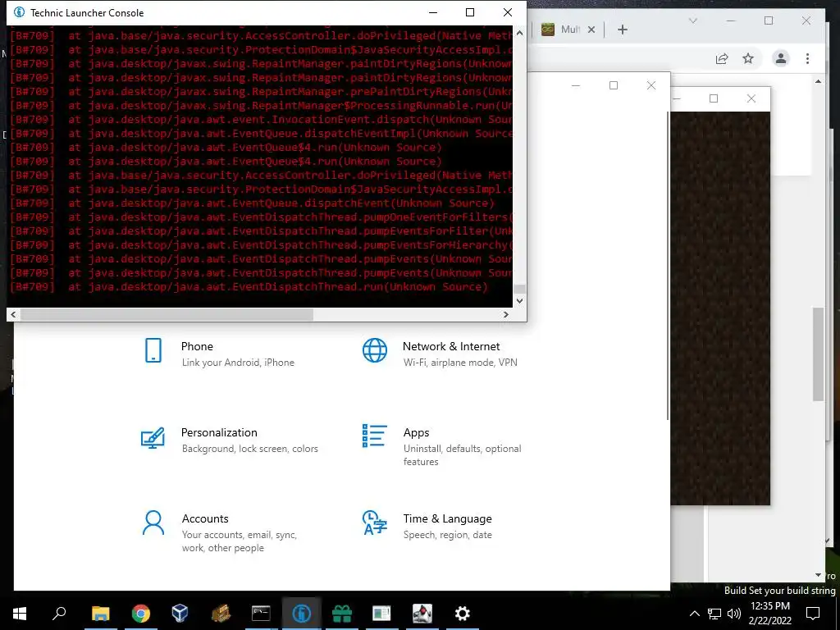Click the console's horizontal scrollbar thumb

[x=167, y=314]
